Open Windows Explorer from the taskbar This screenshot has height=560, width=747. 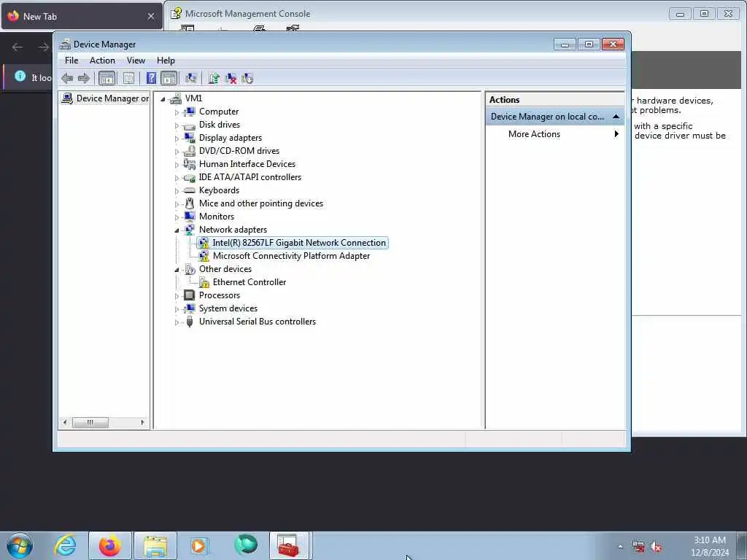155,545
